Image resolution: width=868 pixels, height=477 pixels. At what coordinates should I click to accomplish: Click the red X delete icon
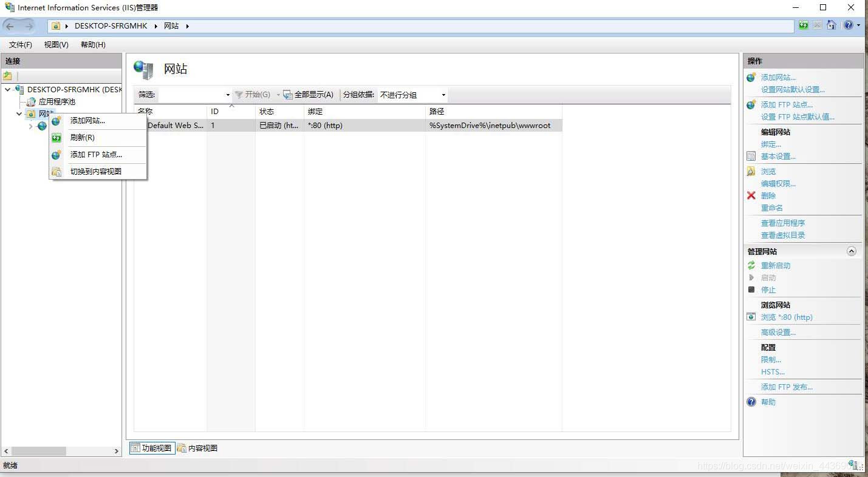point(751,195)
